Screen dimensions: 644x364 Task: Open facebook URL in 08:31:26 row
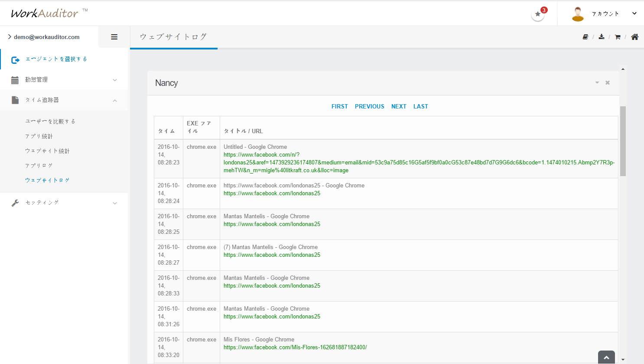pyautogui.click(x=272, y=317)
